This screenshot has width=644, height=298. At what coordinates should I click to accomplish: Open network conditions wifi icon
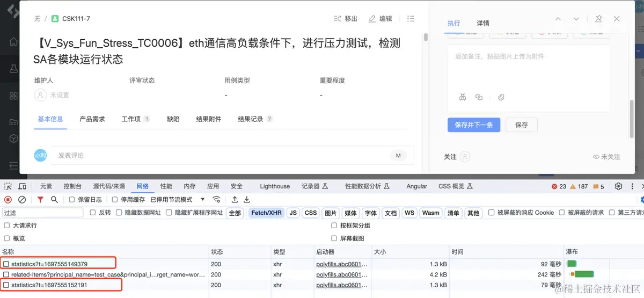[217, 200]
